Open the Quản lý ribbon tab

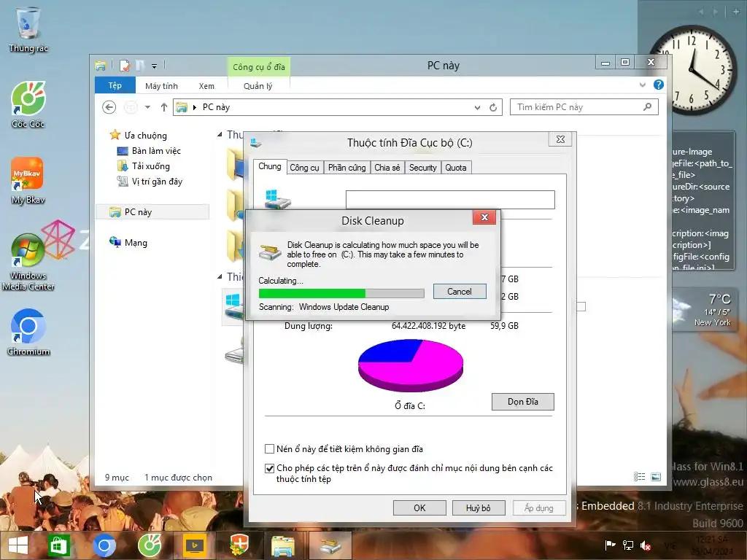coord(258,86)
